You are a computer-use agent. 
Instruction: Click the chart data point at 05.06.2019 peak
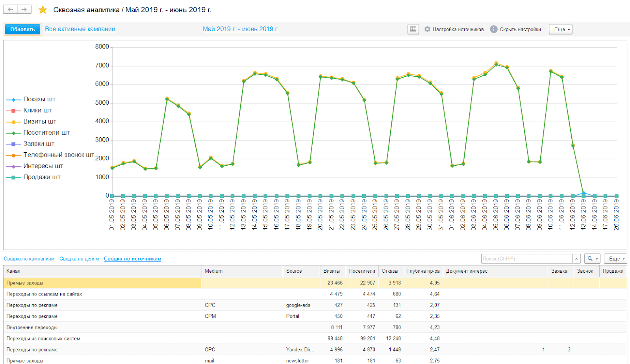pos(496,64)
